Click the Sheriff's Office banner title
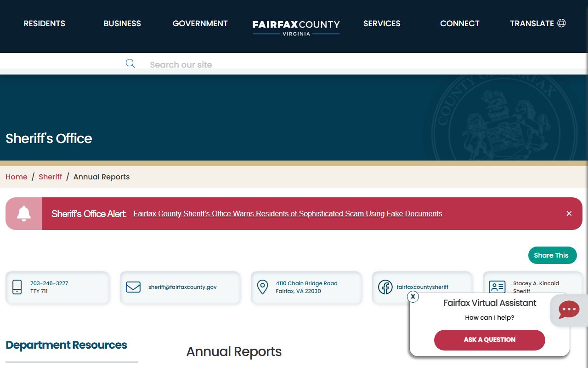Image resolution: width=588 pixels, height=368 pixels. [49, 138]
